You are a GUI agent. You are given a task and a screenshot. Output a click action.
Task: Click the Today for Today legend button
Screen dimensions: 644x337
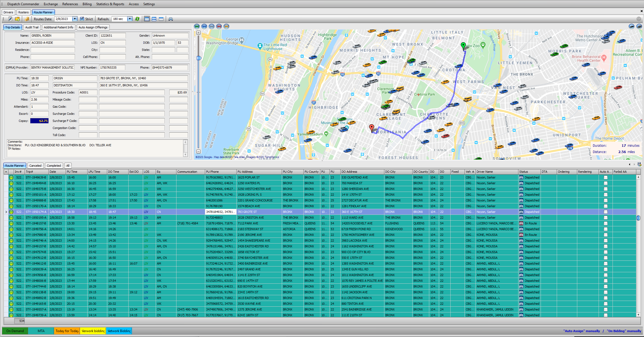[67, 331]
